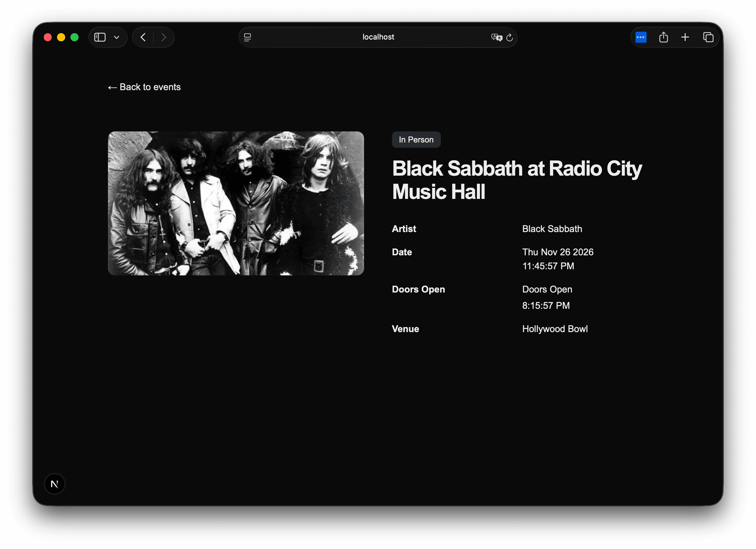Click the translate page icon
This screenshot has width=756, height=549.
point(496,37)
